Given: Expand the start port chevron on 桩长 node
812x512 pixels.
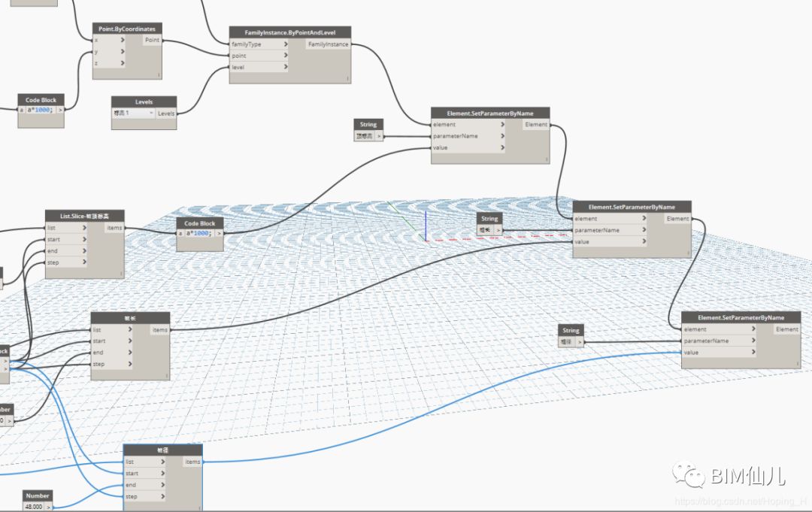Looking at the screenshot, I should (129, 341).
